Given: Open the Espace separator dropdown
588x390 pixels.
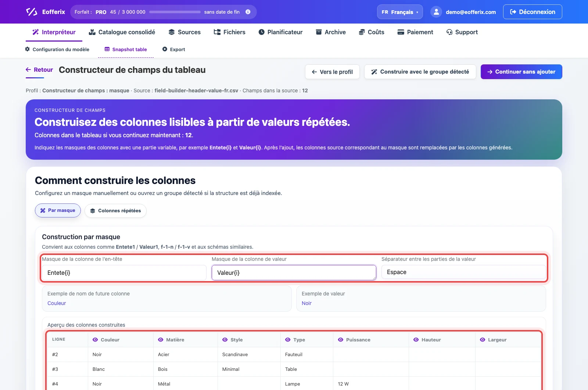Looking at the screenshot, I should coord(464,272).
